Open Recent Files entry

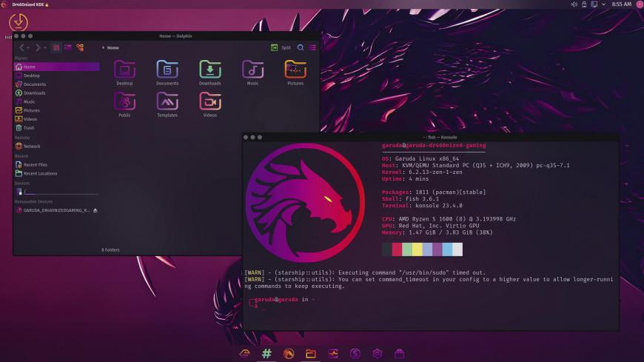click(x=57, y=165)
